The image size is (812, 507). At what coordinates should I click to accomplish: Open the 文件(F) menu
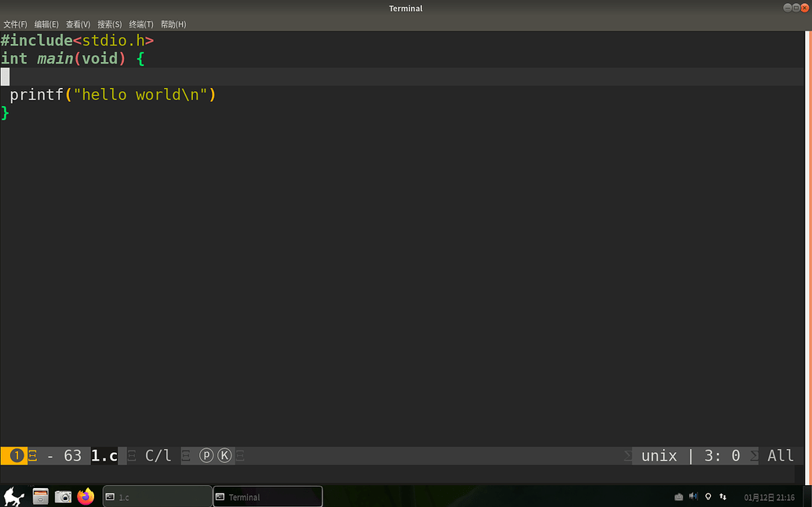15,24
